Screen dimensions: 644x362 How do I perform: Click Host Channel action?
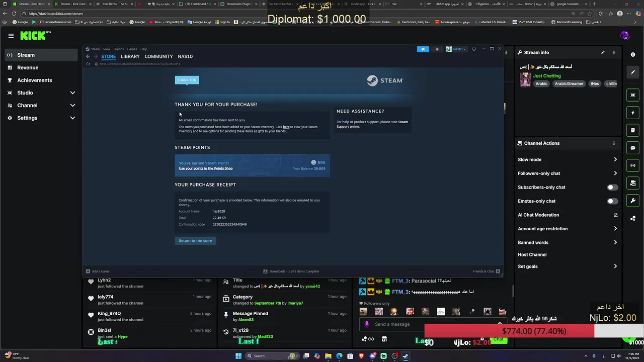(x=532, y=255)
